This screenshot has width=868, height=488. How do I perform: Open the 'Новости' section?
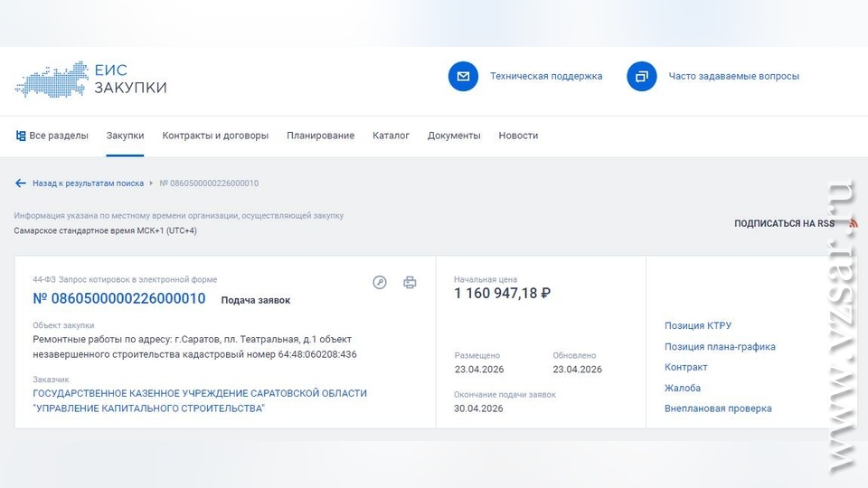518,136
